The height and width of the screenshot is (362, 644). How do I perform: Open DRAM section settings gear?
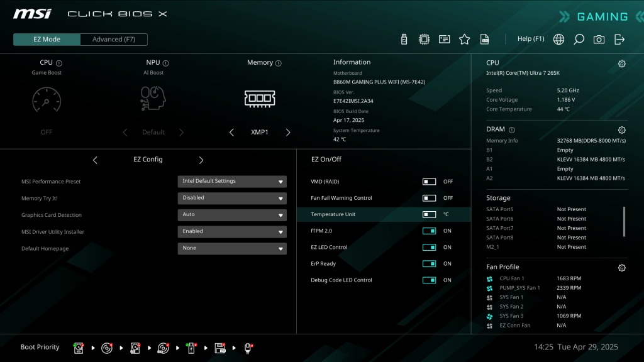(x=622, y=130)
